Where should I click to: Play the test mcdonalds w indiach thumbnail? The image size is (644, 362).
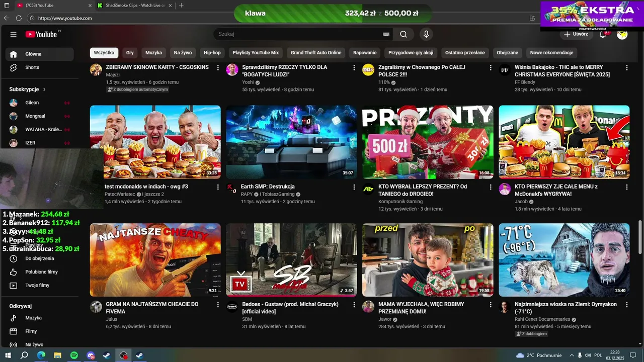[x=155, y=142]
